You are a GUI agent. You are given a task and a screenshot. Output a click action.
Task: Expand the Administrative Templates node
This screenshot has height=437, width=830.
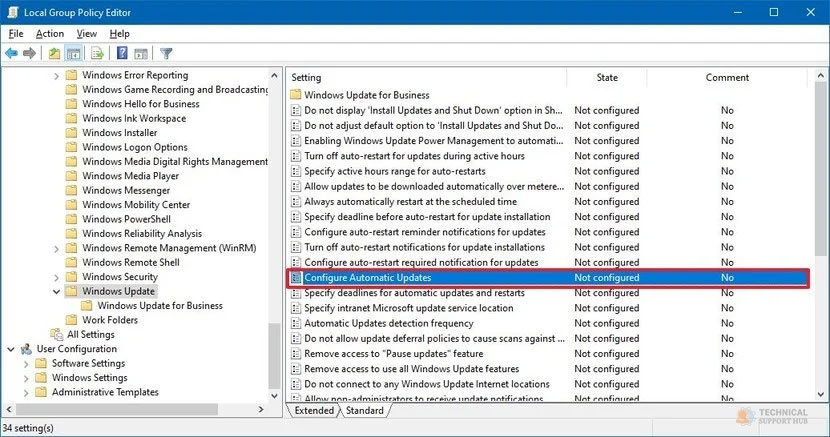tap(26, 393)
